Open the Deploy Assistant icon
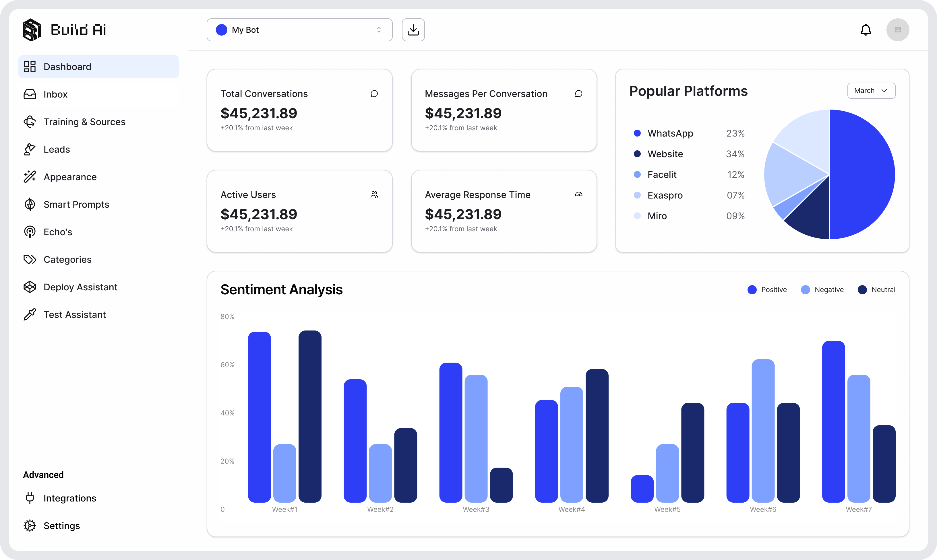Image resolution: width=937 pixels, height=560 pixels. click(x=30, y=287)
